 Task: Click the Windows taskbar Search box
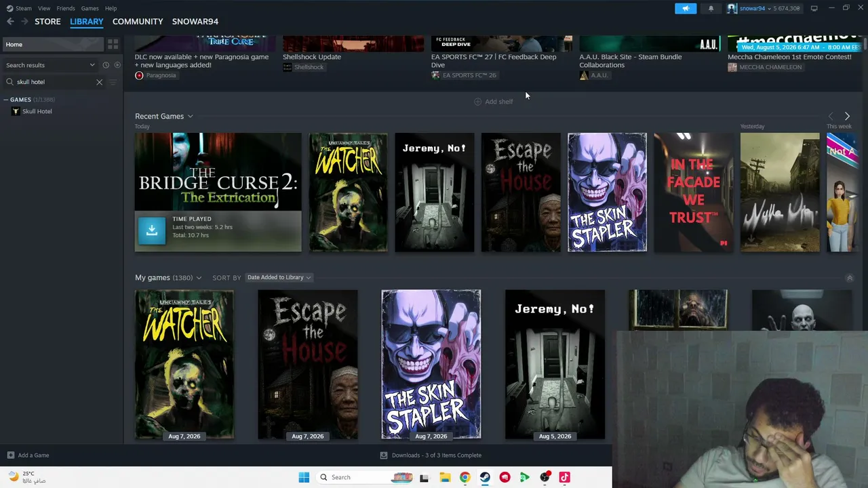[366, 477]
